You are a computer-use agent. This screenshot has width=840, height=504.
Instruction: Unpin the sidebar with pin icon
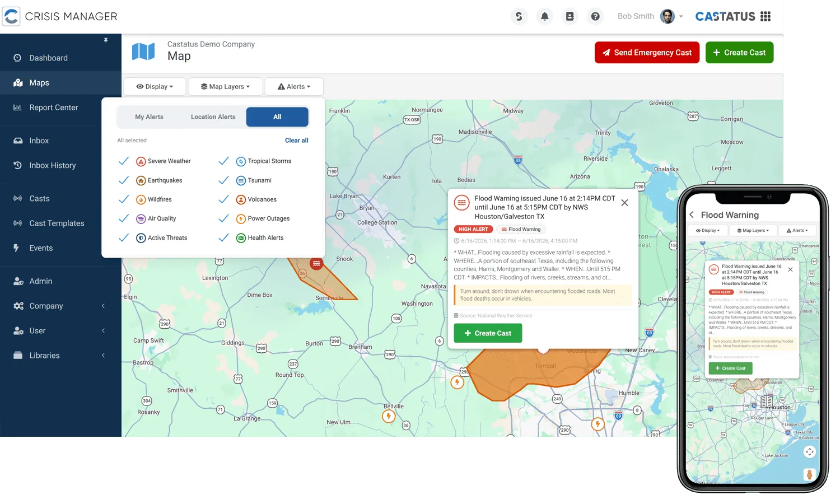point(106,40)
